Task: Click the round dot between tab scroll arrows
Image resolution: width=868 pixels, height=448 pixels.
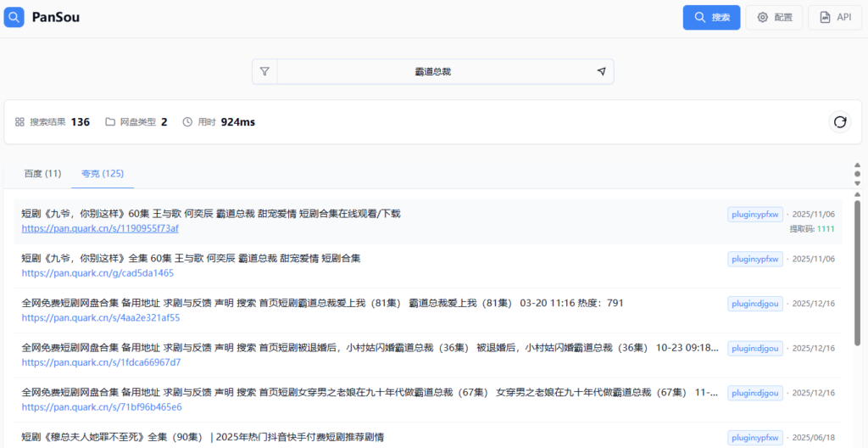Action: [x=858, y=174]
